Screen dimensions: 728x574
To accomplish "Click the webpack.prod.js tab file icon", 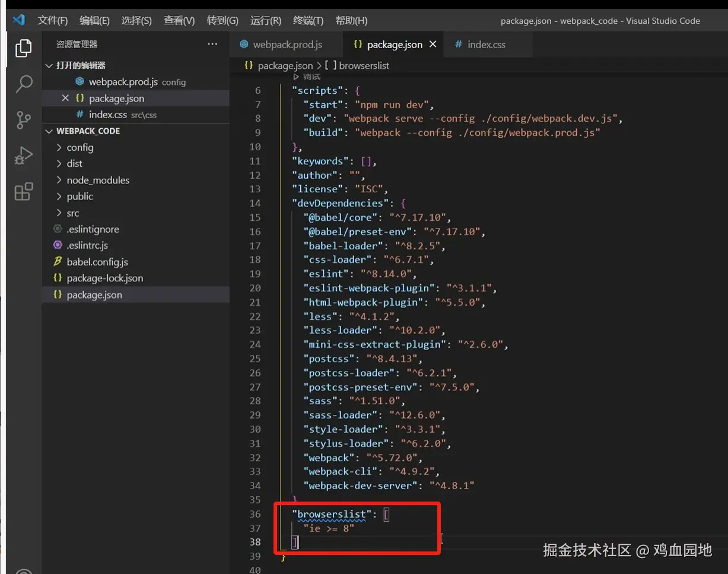I will [243, 45].
